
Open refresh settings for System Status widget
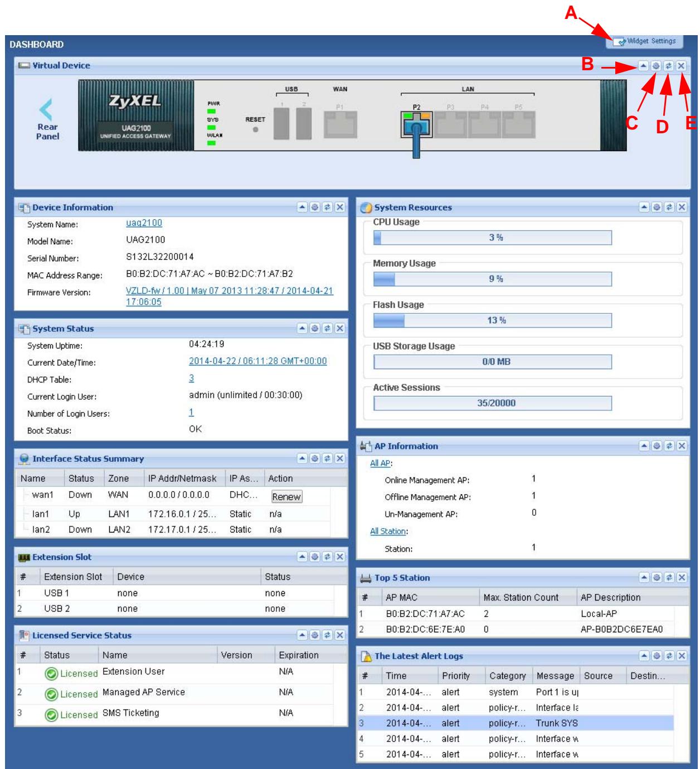click(314, 328)
